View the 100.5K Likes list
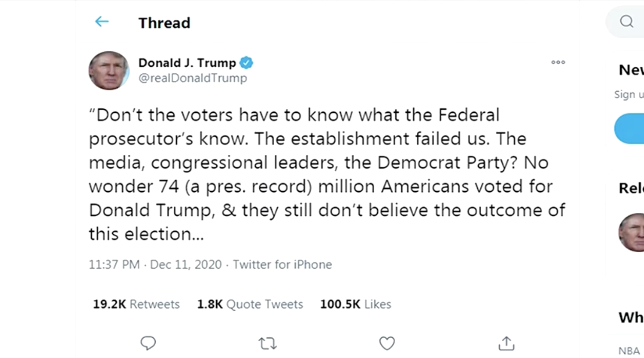The width and height of the screenshot is (644, 358). click(355, 304)
